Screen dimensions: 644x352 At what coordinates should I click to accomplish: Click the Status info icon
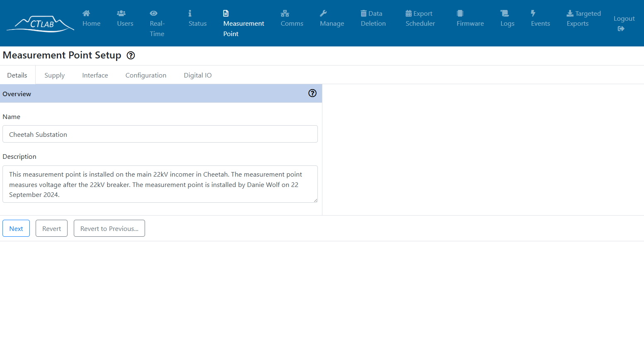[190, 13]
